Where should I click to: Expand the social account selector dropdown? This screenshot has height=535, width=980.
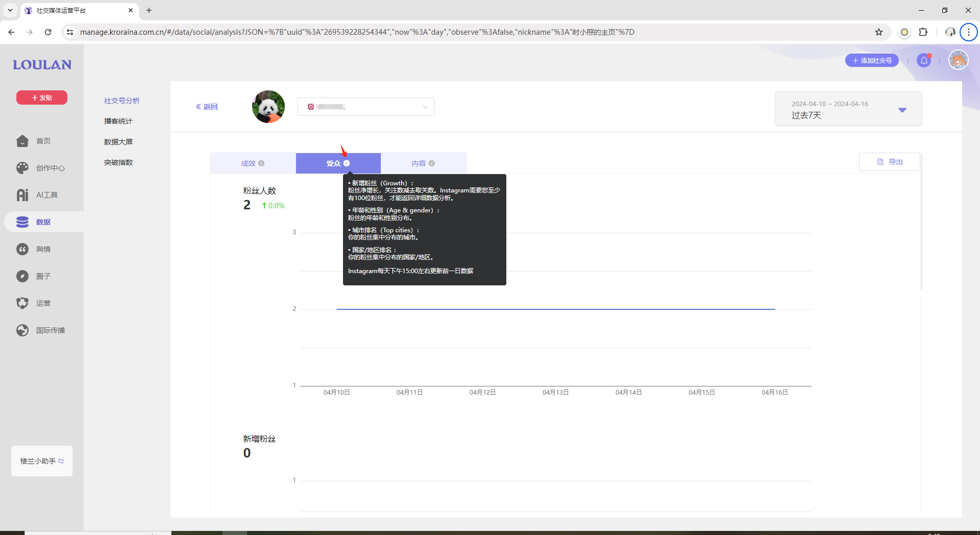(365, 107)
